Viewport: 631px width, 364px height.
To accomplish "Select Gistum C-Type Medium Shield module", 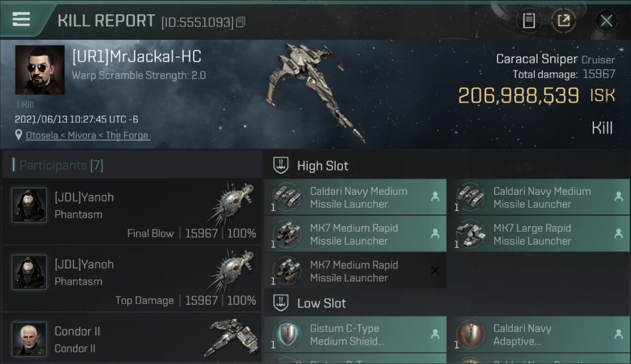I will (x=355, y=334).
